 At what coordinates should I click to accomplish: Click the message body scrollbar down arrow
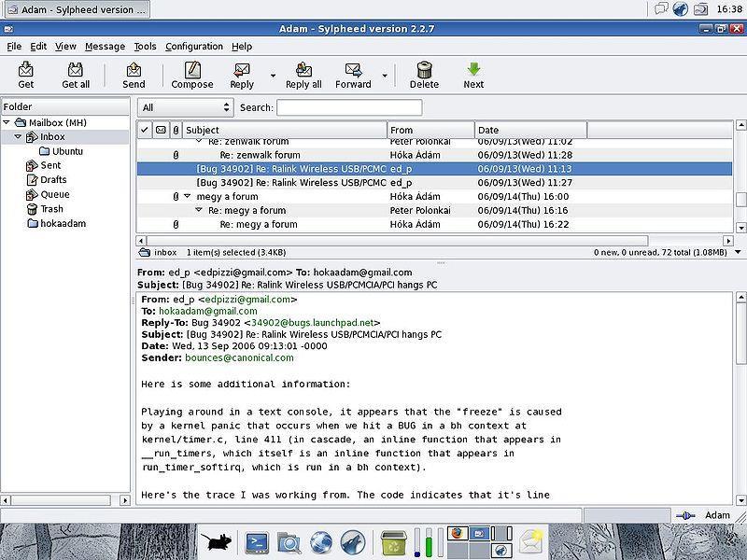point(740,499)
